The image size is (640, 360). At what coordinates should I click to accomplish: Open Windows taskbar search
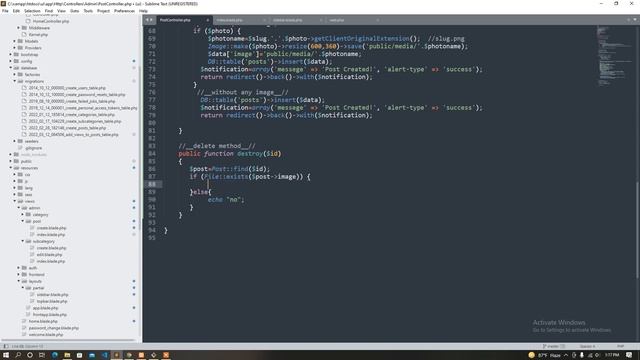(x=18, y=355)
